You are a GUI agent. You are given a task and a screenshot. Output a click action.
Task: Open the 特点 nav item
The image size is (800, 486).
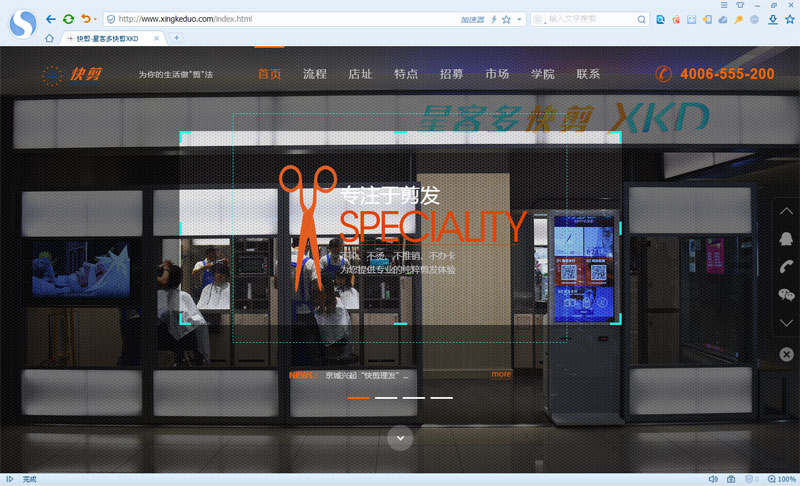pos(406,74)
